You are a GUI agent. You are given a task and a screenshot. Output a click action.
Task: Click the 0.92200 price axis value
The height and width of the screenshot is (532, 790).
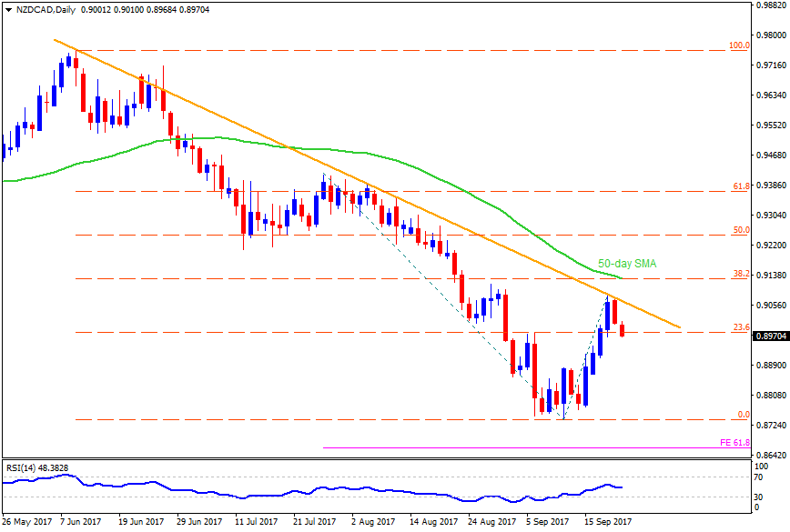tap(771, 246)
